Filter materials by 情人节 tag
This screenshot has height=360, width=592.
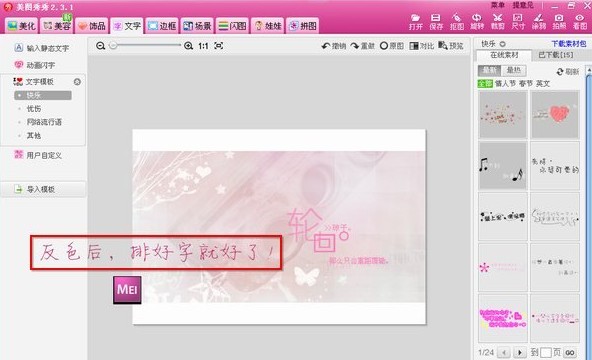pyautogui.click(x=505, y=83)
